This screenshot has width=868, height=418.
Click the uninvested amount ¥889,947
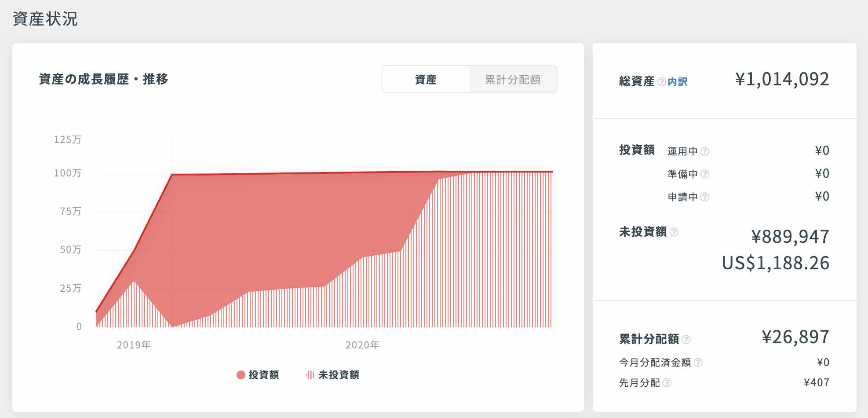pyautogui.click(x=790, y=237)
